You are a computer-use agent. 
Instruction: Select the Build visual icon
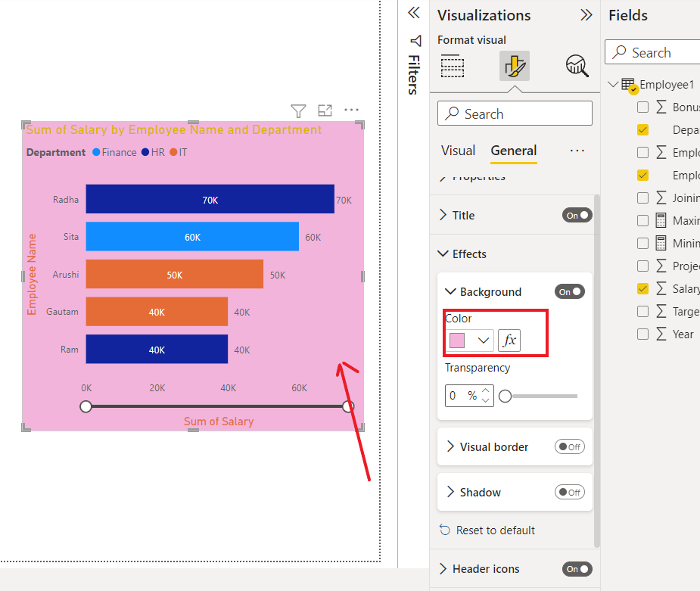pyautogui.click(x=453, y=66)
